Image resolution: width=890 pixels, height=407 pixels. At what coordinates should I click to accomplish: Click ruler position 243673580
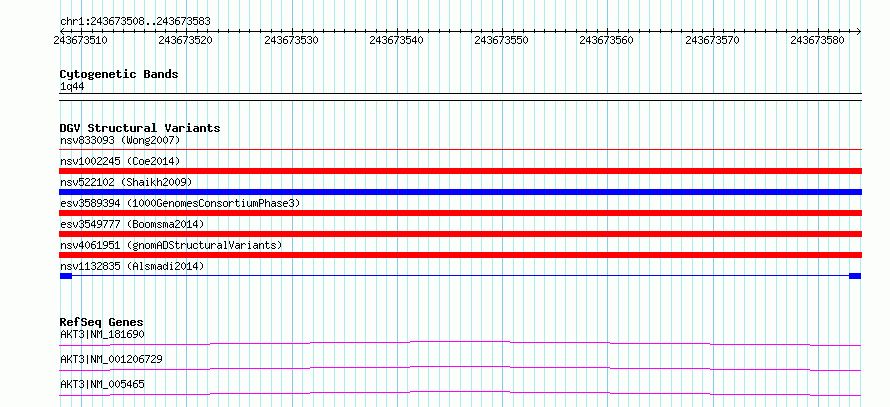click(x=818, y=40)
